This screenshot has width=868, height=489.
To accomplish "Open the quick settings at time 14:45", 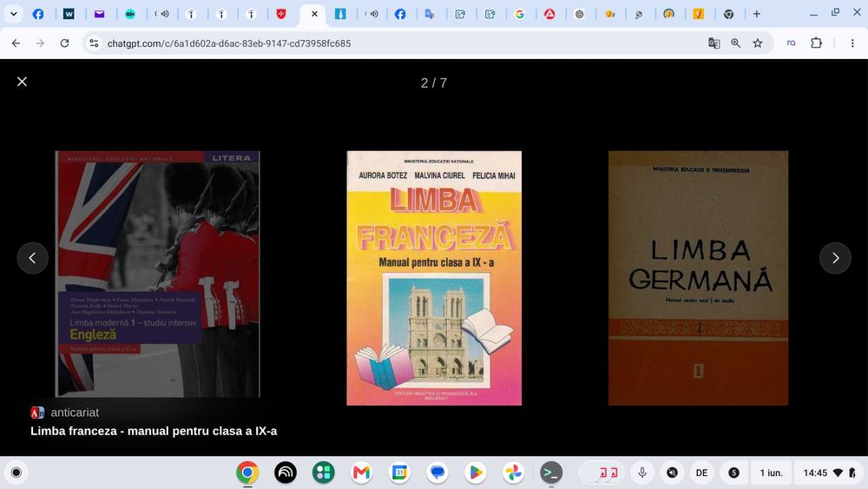I will tap(829, 472).
